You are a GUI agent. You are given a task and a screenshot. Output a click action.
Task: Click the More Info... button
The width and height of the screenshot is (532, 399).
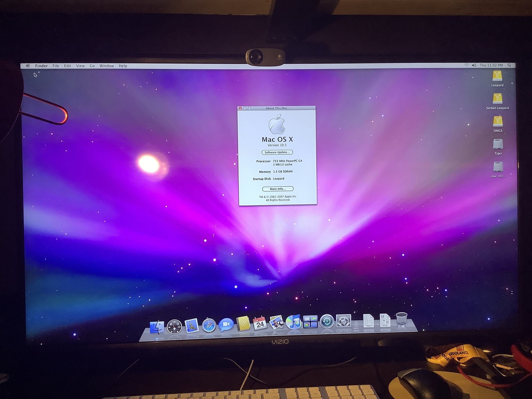pos(278,189)
